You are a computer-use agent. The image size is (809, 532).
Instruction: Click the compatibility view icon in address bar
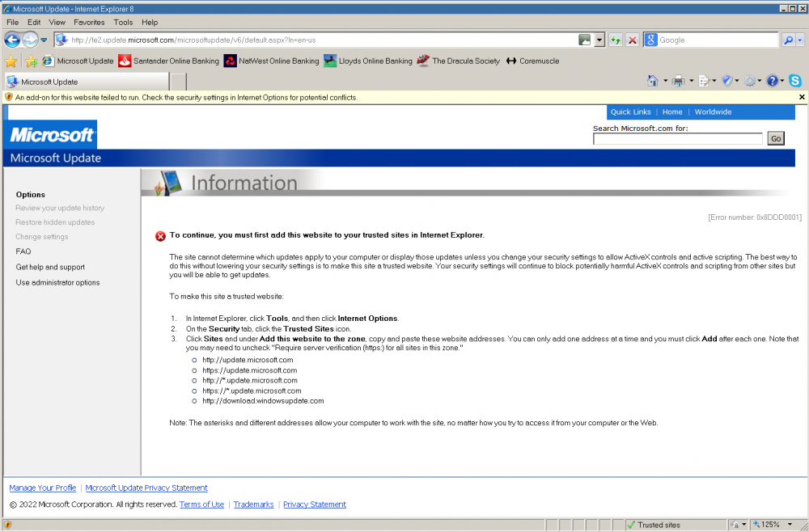[585, 40]
